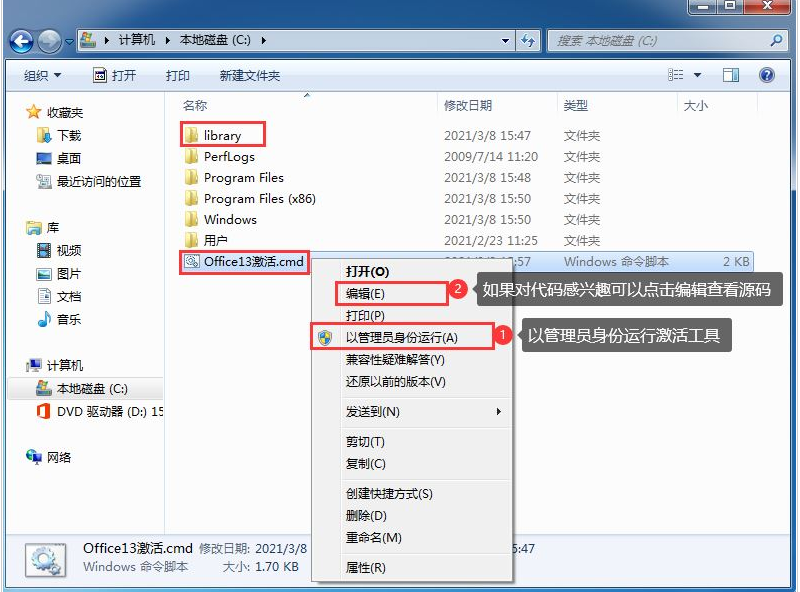Open help via the question mark icon
This screenshot has width=800, height=592.
click(x=766, y=74)
